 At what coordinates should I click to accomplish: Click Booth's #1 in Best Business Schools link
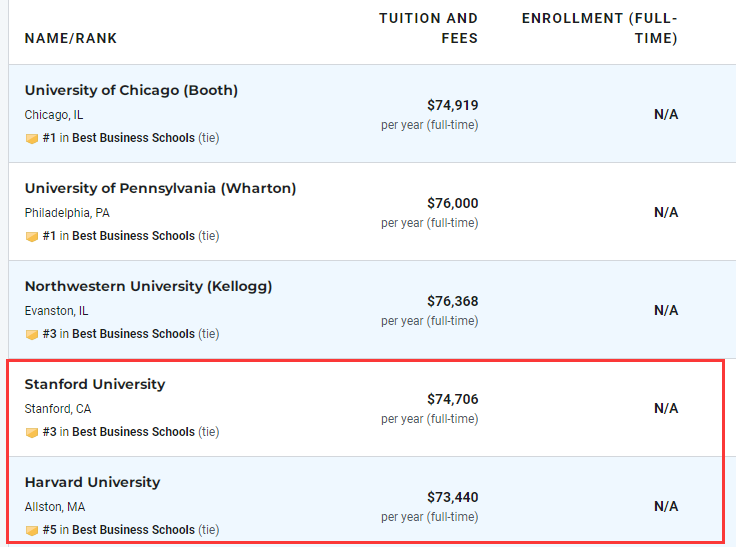point(119,138)
